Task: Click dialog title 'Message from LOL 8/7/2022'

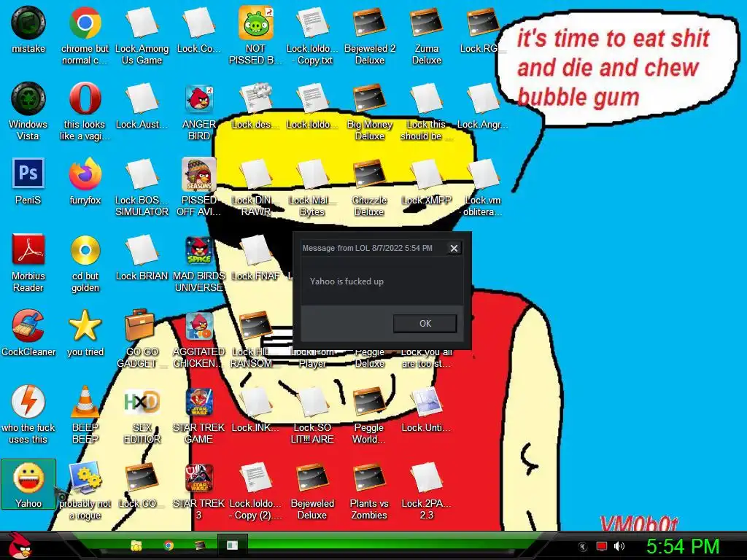Action: [368, 248]
